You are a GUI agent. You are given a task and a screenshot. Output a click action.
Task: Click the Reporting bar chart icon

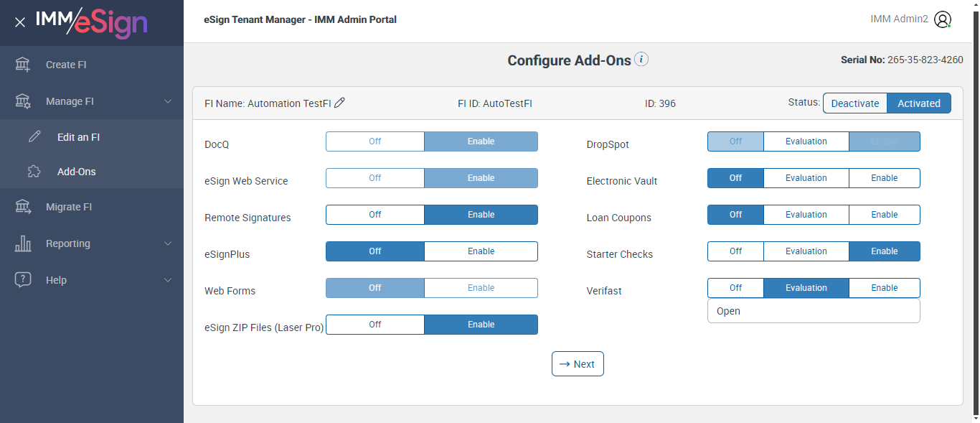click(23, 243)
